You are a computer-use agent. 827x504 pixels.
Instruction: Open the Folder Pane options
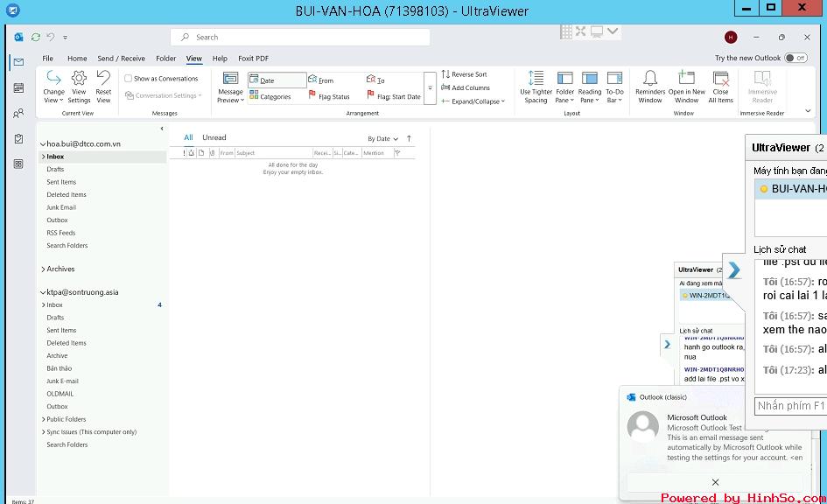point(564,87)
